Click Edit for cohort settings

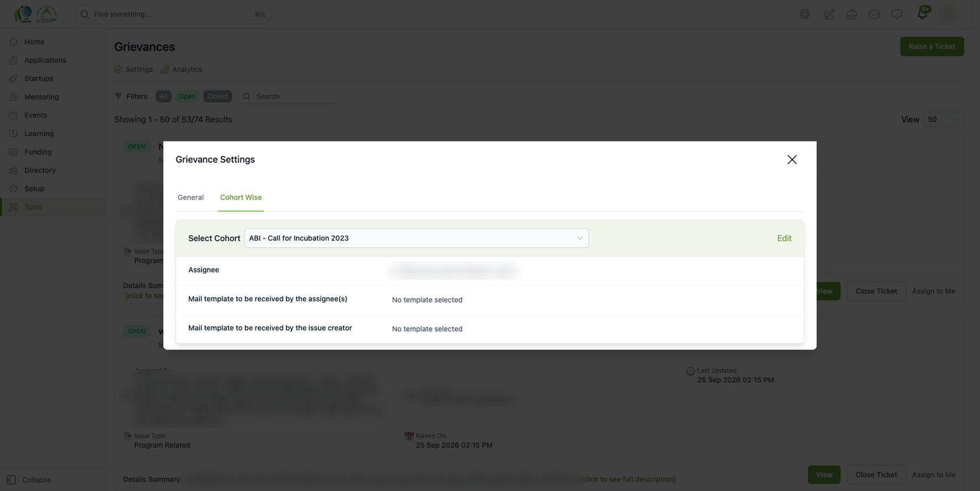784,238
